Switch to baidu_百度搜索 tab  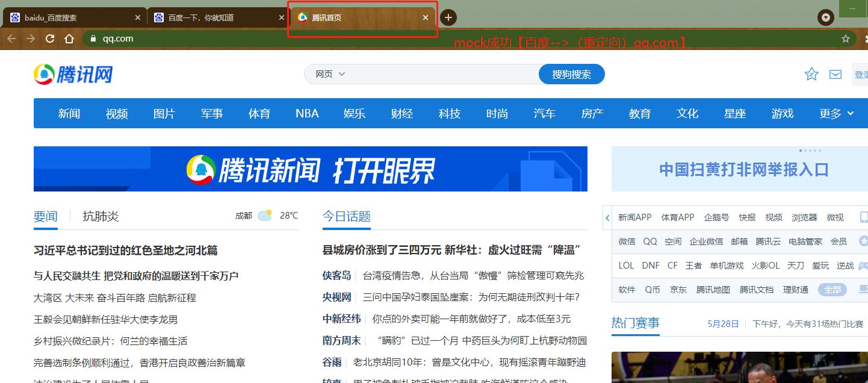coord(75,17)
